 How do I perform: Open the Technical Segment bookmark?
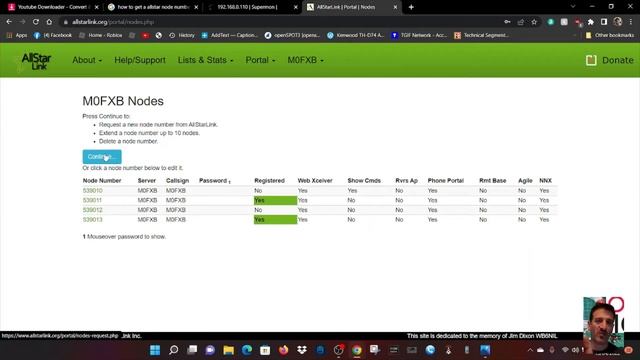click(482, 36)
